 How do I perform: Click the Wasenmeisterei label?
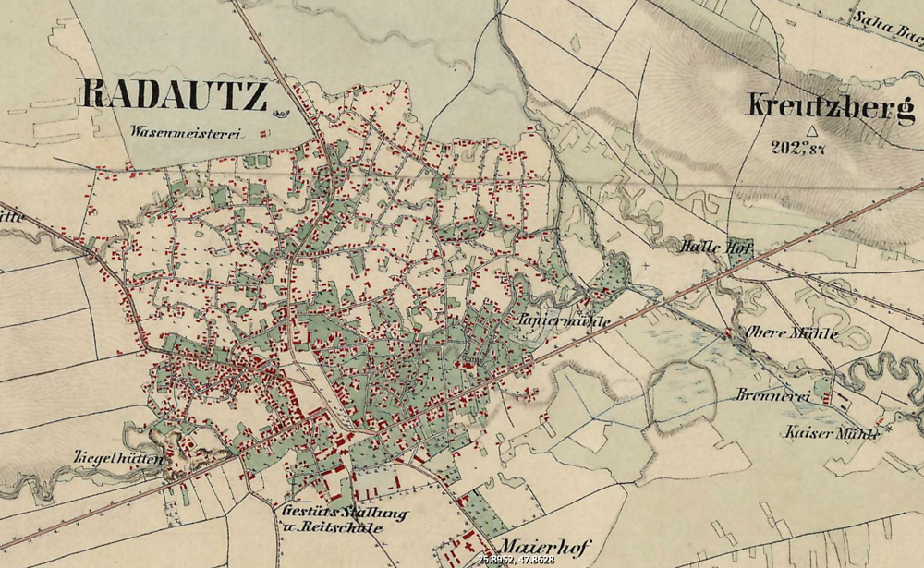pyautogui.click(x=186, y=132)
